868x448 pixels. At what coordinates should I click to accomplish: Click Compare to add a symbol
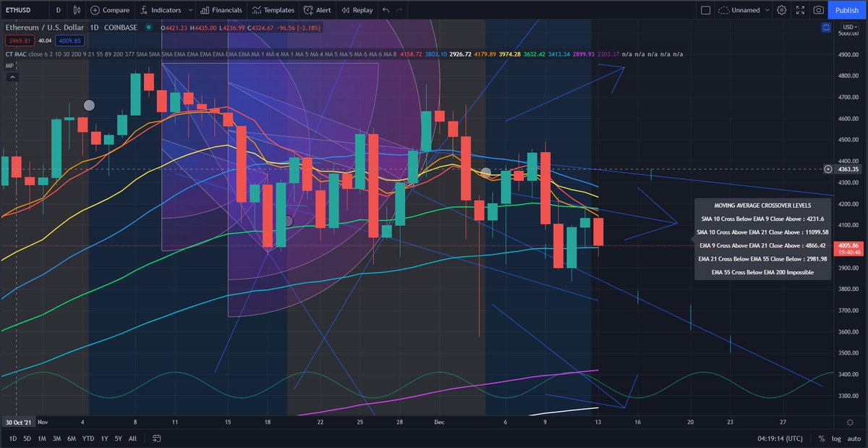[x=111, y=10]
